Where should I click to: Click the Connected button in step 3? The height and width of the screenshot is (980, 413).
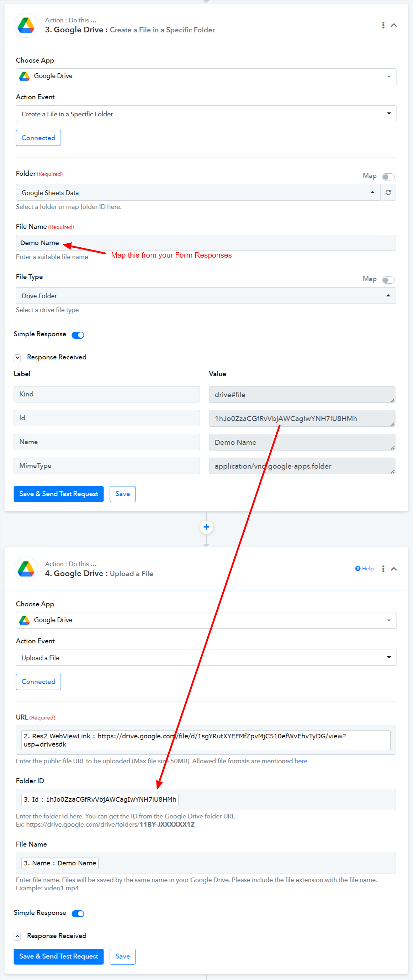pyautogui.click(x=38, y=138)
